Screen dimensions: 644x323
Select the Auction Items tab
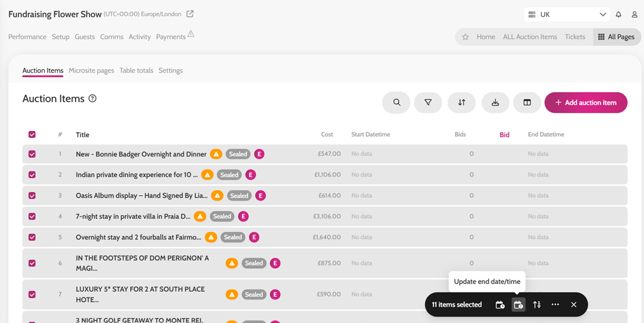pyautogui.click(x=43, y=70)
